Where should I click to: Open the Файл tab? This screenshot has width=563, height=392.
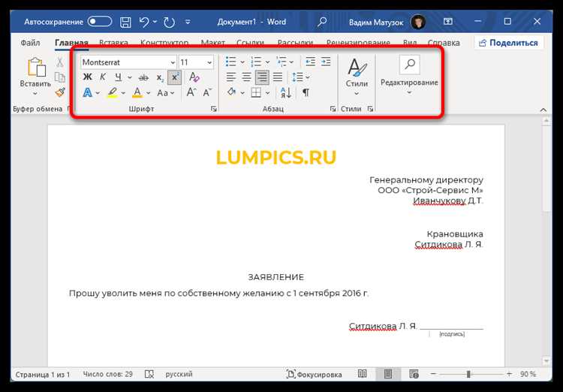[30, 43]
